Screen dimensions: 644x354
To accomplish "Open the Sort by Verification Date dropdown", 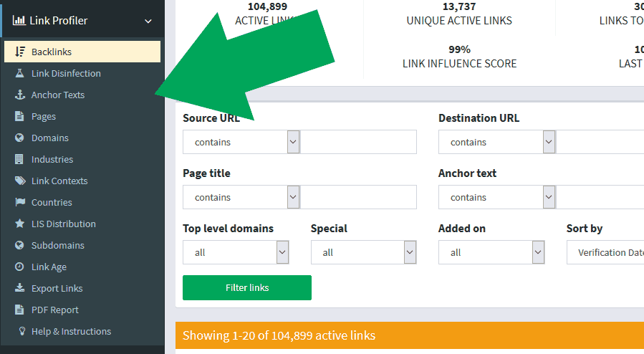I will (x=605, y=252).
